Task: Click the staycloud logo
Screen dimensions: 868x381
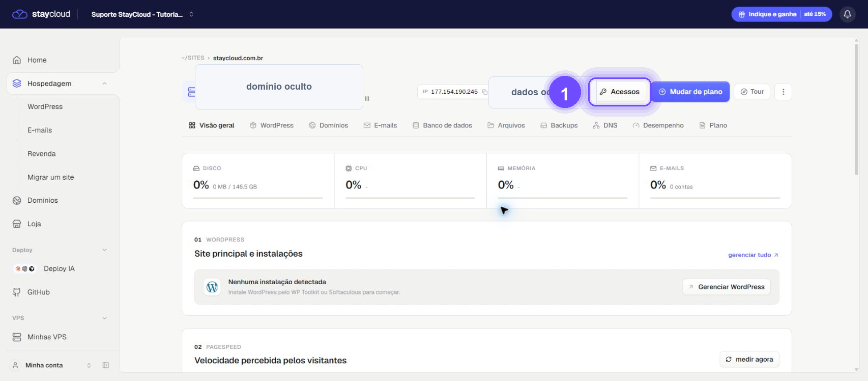Action: 41,14
